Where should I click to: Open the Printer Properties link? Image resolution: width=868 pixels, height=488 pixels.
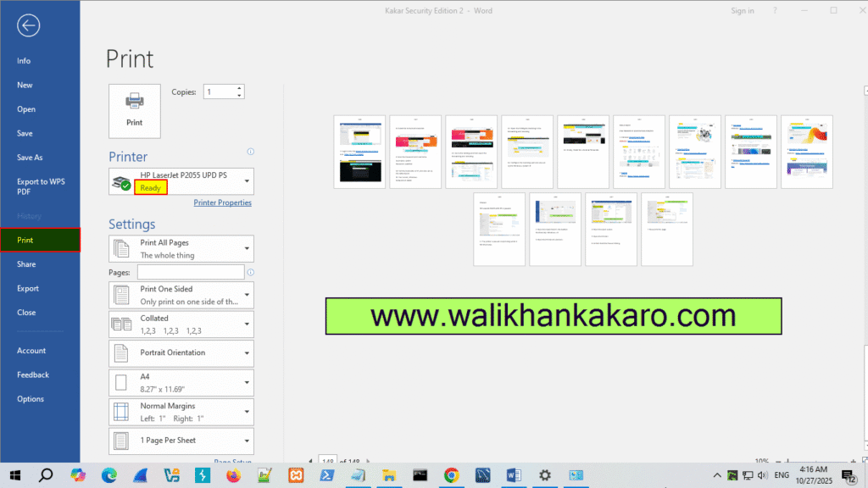pos(222,202)
